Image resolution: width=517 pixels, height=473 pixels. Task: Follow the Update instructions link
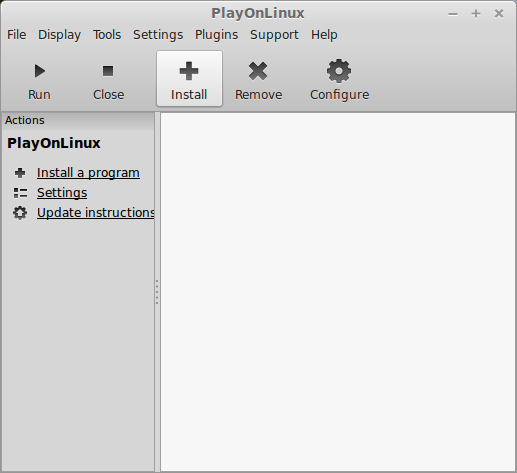(x=95, y=213)
